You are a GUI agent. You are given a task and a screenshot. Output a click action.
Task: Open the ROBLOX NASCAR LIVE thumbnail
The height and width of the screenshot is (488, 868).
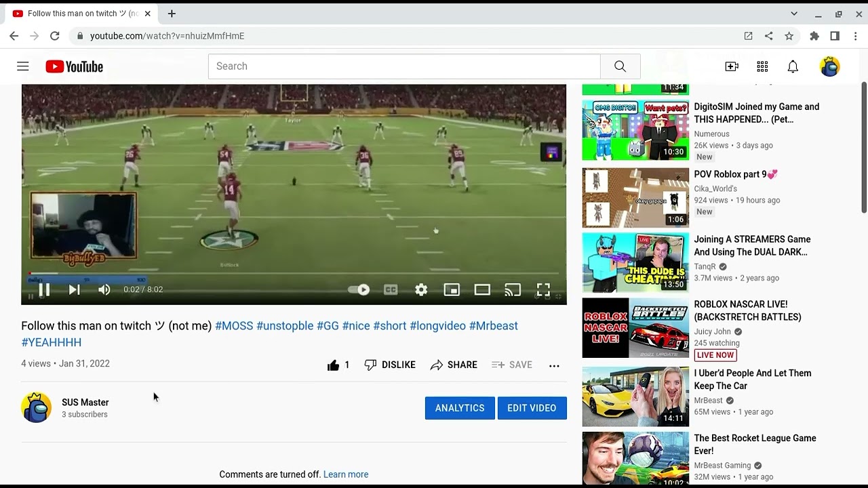coord(635,328)
